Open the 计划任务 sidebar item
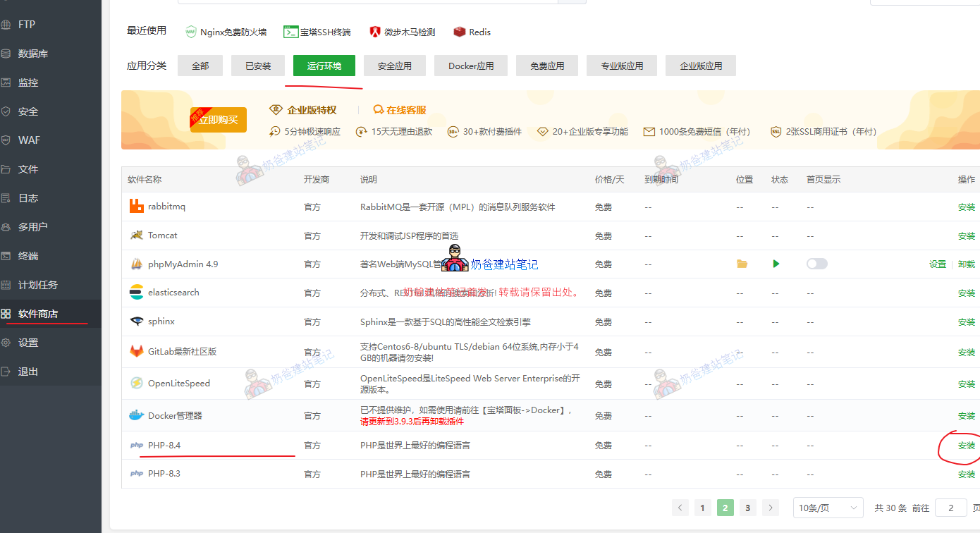Viewport: 980px width, 533px height. tap(37, 285)
